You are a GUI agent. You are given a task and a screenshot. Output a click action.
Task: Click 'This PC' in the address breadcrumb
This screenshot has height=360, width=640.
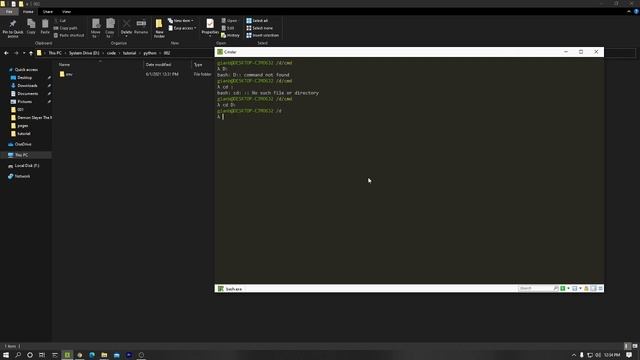[55, 53]
